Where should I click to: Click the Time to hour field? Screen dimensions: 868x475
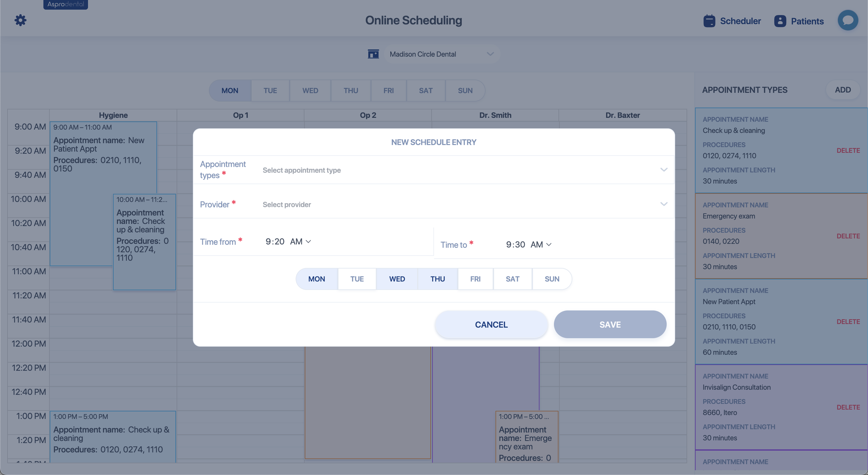509,245
